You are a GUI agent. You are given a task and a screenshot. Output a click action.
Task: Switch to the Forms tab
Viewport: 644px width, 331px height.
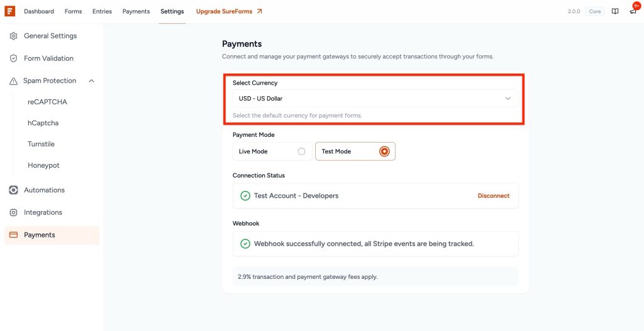[x=73, y=11]
